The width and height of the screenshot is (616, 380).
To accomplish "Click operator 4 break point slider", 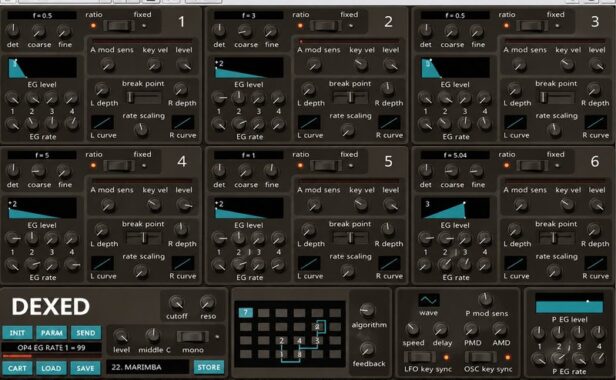I will [143, 237].
